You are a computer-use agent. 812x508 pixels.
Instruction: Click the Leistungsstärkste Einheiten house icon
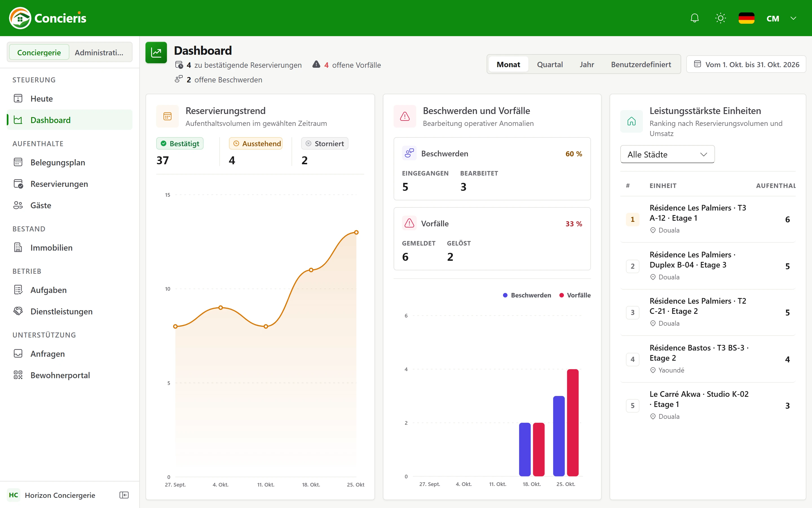click(632, 121)
